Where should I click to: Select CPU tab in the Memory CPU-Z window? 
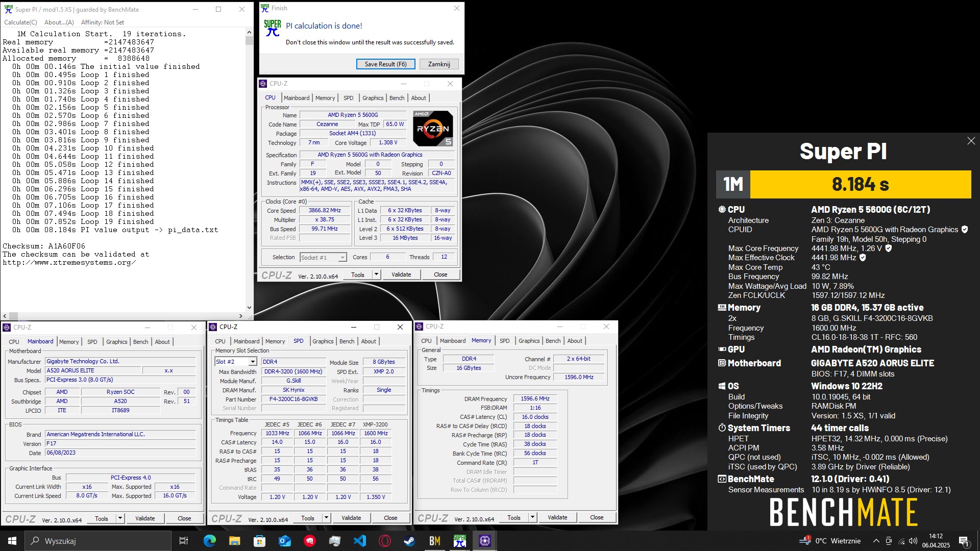coord(426,341)
